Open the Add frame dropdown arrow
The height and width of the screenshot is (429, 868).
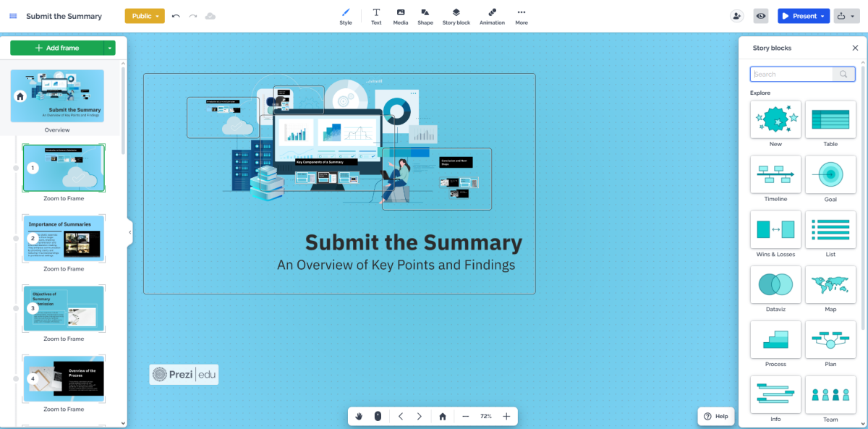(109, 48)
